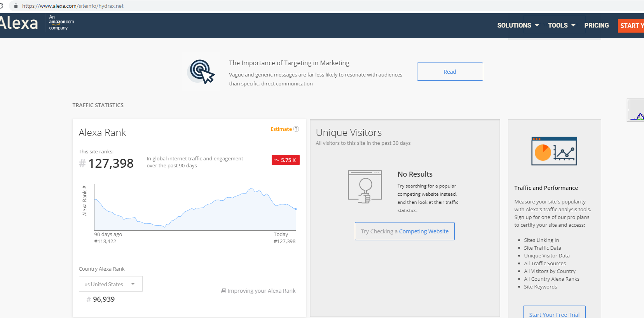
Task: Click the Traffic and Performance chart icon
Action: tap(554, 151)
